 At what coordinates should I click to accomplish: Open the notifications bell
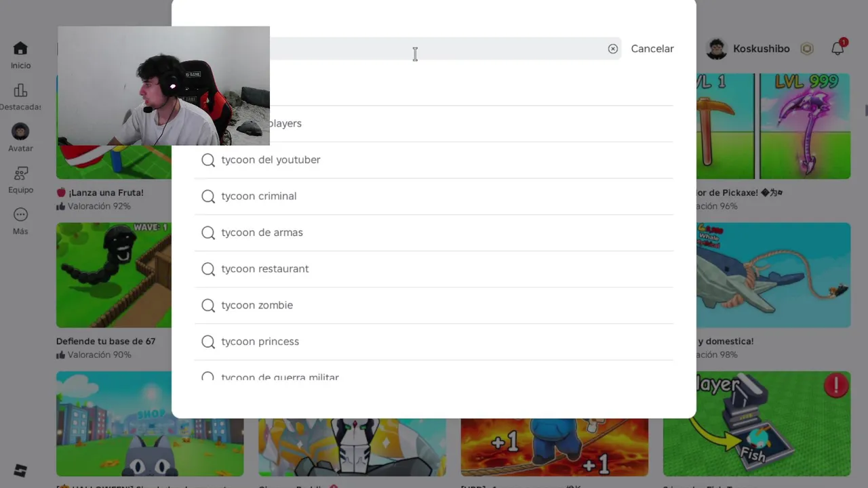click(838, 48)
